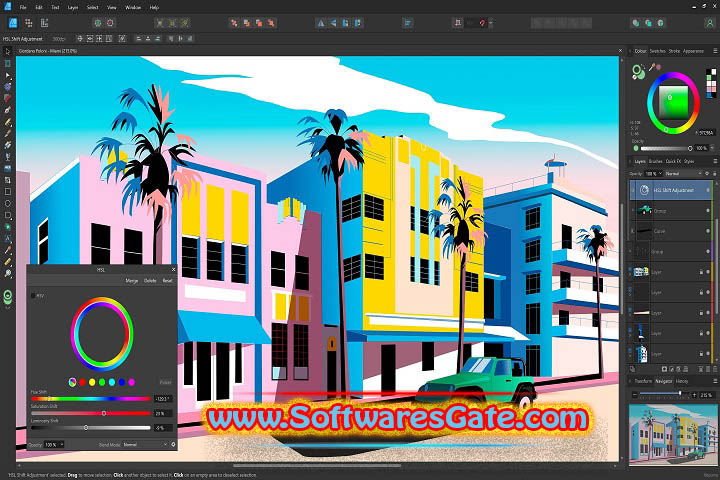Toggle visibility of HSL Shift Adjustment layer

pyautogui.click(x=708, y=190)
